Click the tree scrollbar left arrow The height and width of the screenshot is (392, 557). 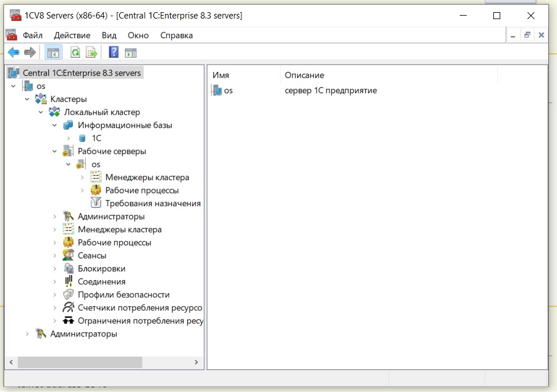coord(12,362)
